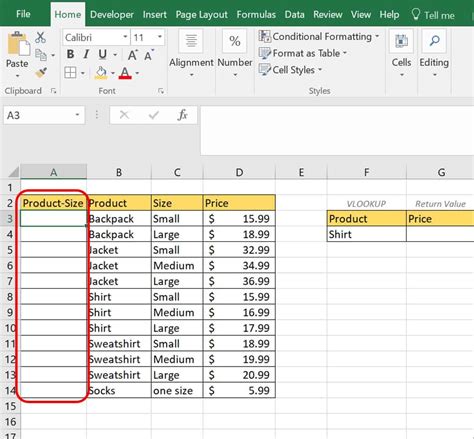The width and height of the screenshot is (474, 439).
Task: Toggle Underline formatting
Action: pos(102,54)
